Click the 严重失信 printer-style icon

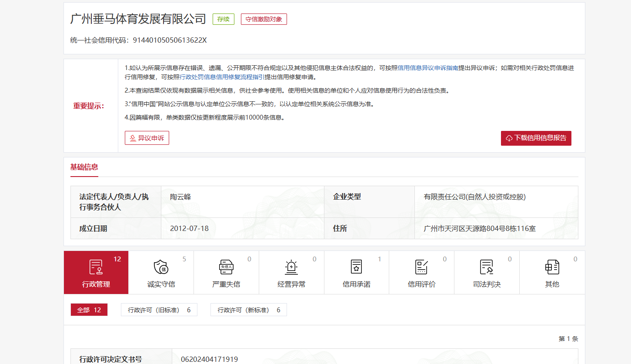(x=226, y=267)
